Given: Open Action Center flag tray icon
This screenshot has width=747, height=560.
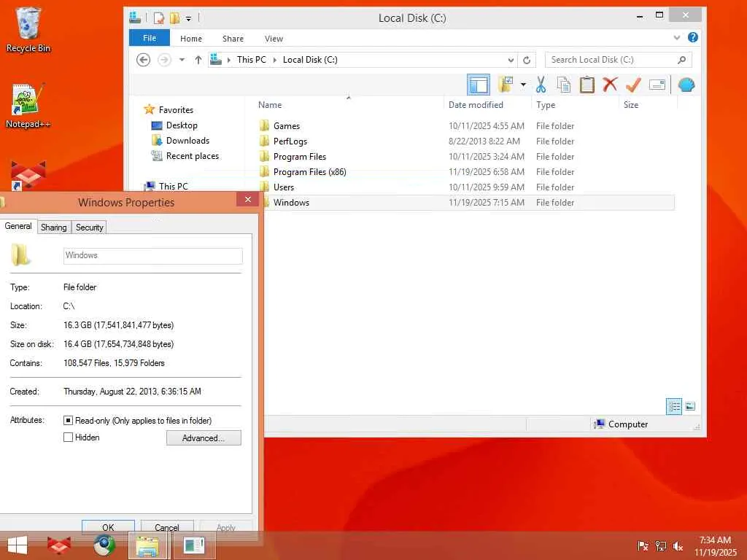Looking at the screenshot, I should [x=643, y=546].
